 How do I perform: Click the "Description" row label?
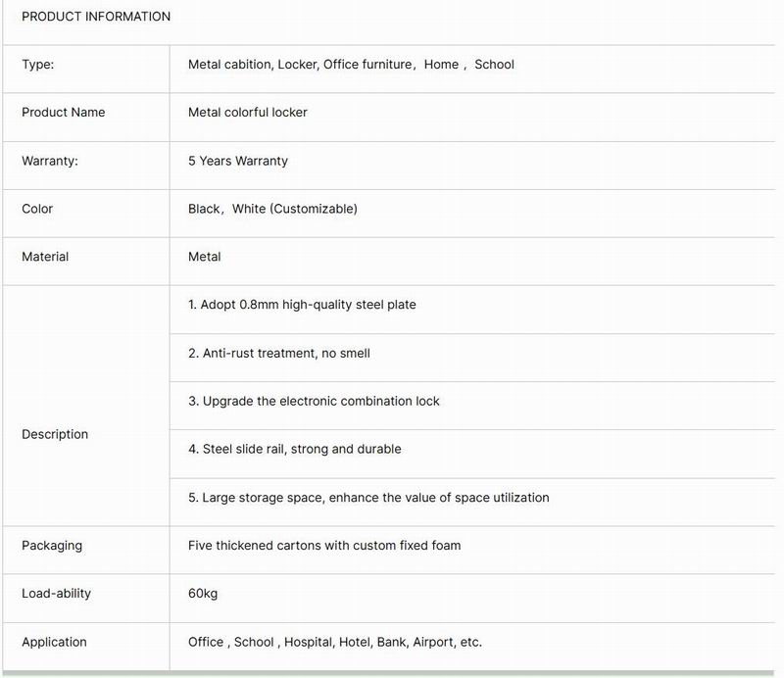(55, 434)
